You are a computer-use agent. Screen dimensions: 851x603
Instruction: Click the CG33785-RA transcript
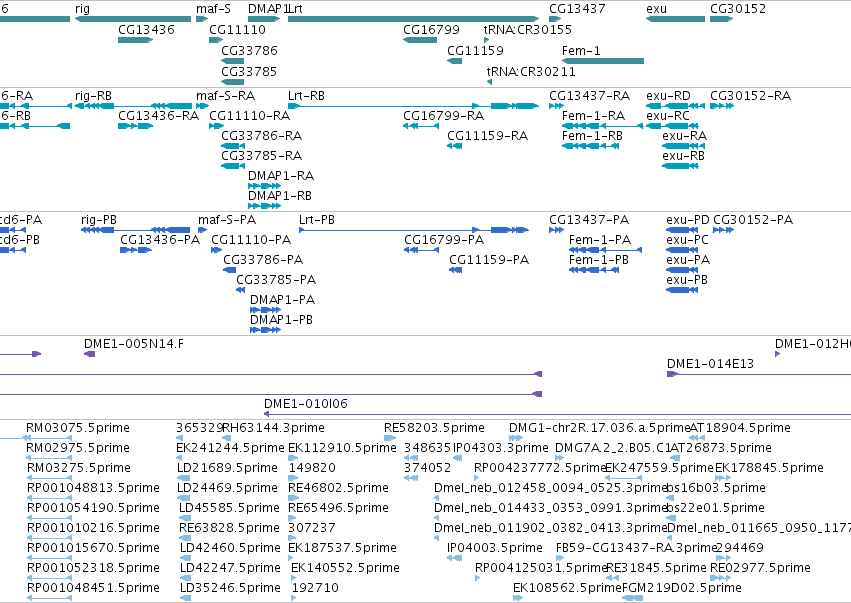click(x=233, y=166)
